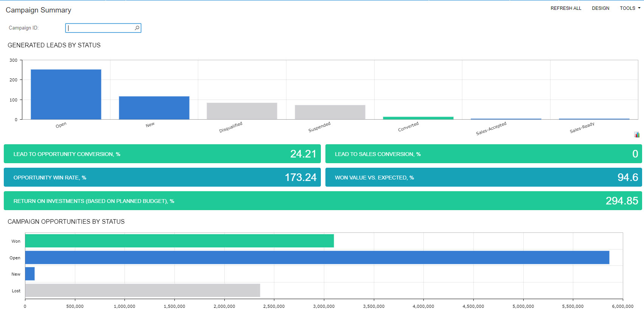Select the New opportunities small bar

30,274
